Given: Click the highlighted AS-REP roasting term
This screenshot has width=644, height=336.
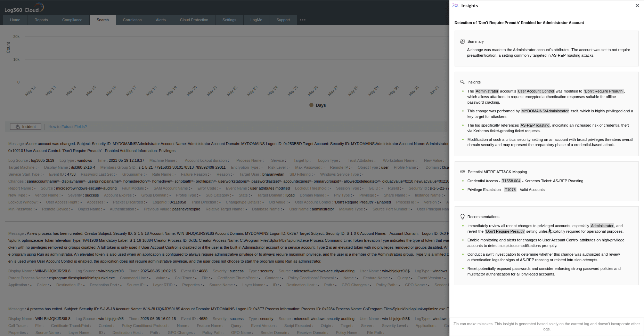Looking at the screenshot, I should (535, 125).
